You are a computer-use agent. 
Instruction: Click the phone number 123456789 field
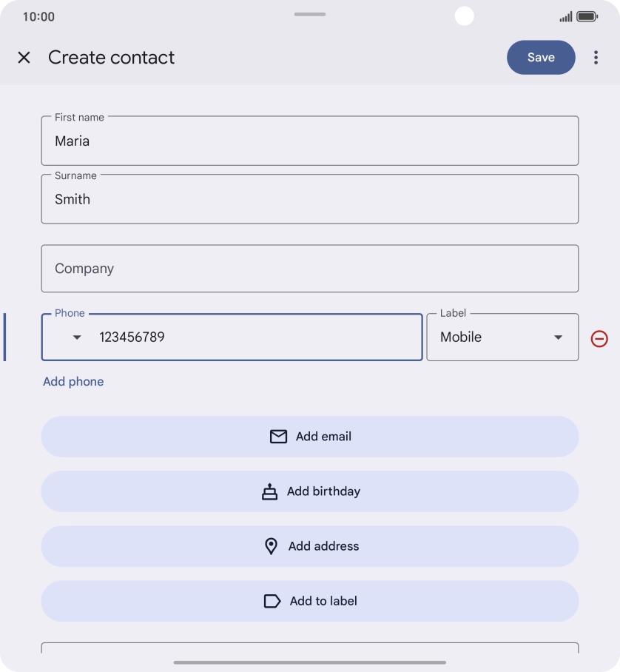click(x=252, y=337)
